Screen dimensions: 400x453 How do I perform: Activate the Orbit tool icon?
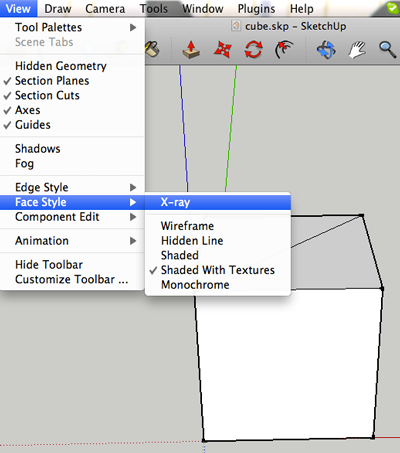pos(326,50)
